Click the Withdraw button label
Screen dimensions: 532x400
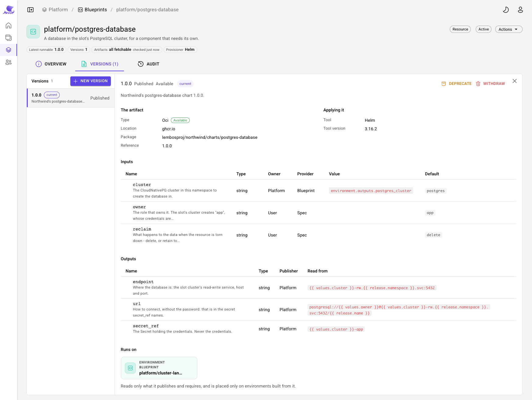pos(494,84)
